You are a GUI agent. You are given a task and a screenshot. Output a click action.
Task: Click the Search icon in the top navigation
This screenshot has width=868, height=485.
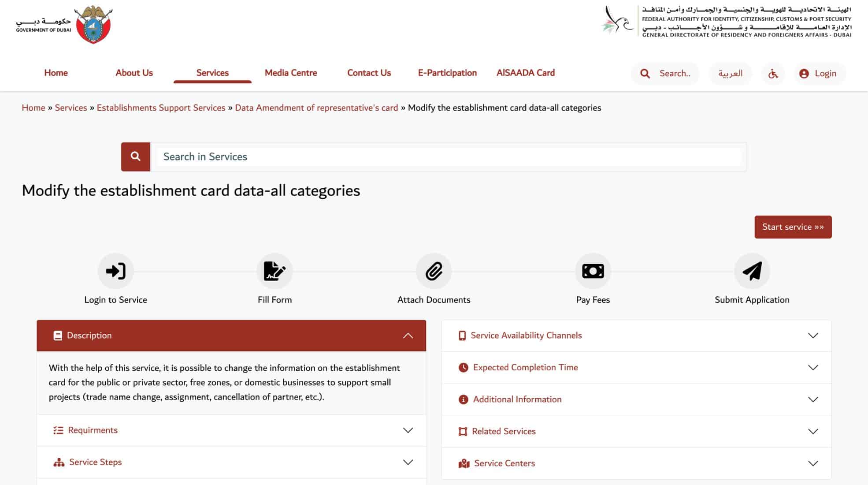point(645,73)
